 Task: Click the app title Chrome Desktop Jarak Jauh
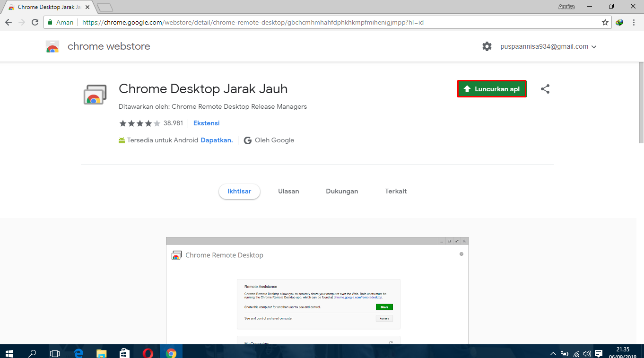click(x=203, y=89)
